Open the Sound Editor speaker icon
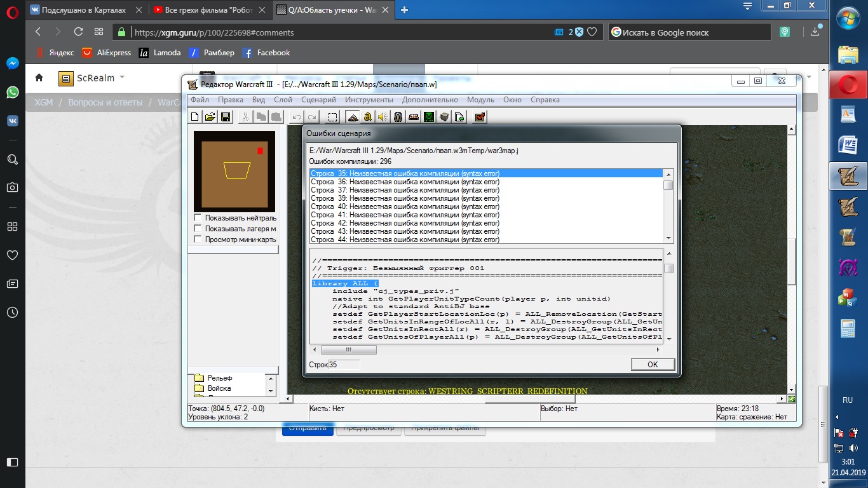This screenshot has width=868, height=488. point(383,117)
